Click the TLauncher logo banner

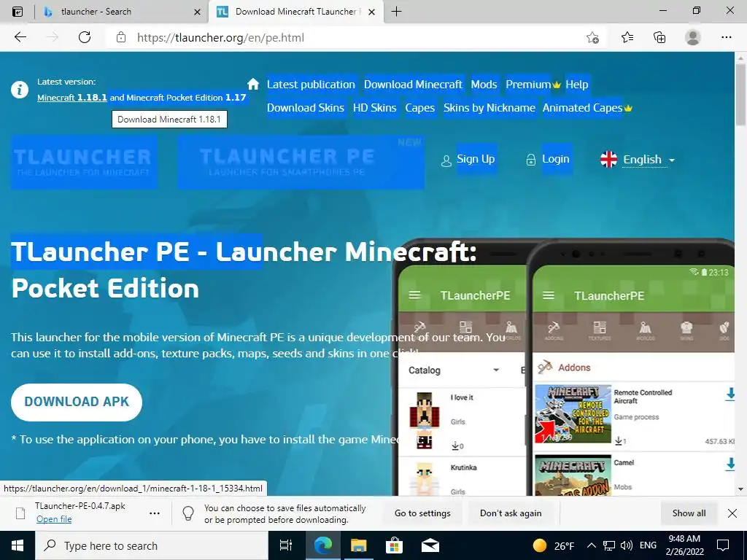point(84,162)
